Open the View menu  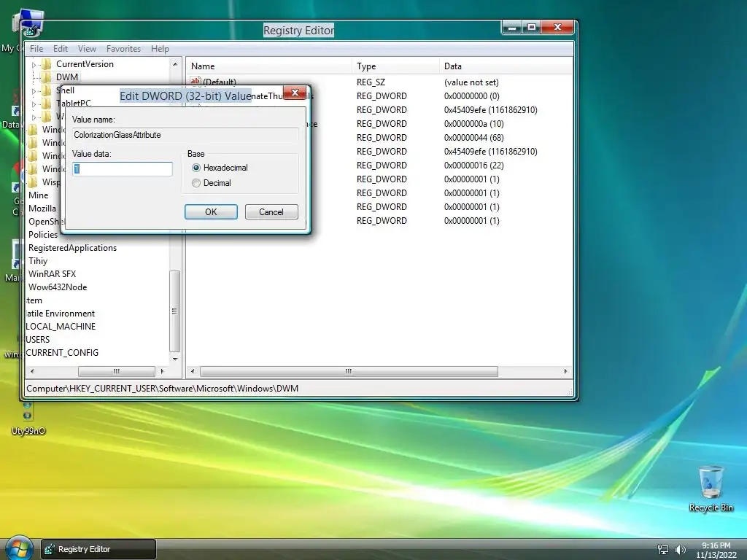click(x=88, y=49)
